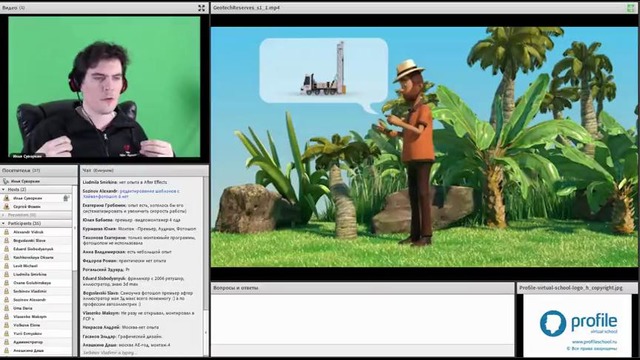The width and height of the screenshot is (640, 360).
Task: Expand the Presenters (0) group
Action: 4,215
